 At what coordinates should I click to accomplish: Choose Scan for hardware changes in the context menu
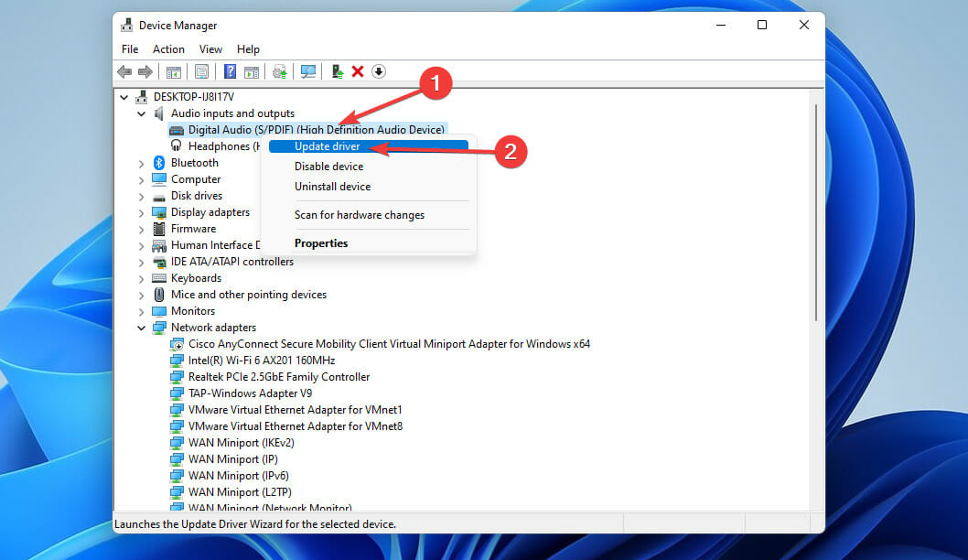pos(369,215)
